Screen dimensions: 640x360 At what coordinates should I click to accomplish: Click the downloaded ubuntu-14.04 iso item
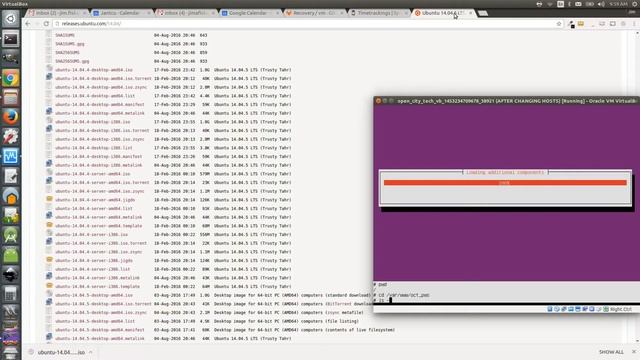click(61, 352)
